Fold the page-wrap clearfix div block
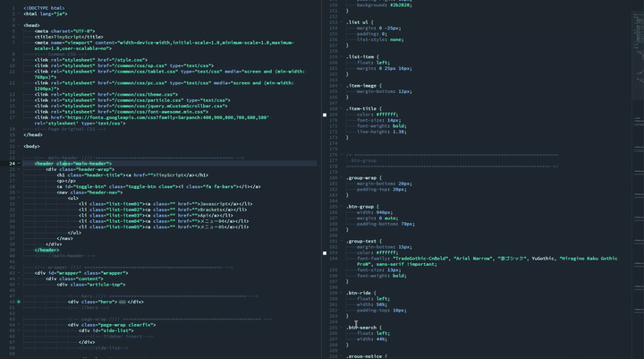644x359 pixels. click(21, 324)
